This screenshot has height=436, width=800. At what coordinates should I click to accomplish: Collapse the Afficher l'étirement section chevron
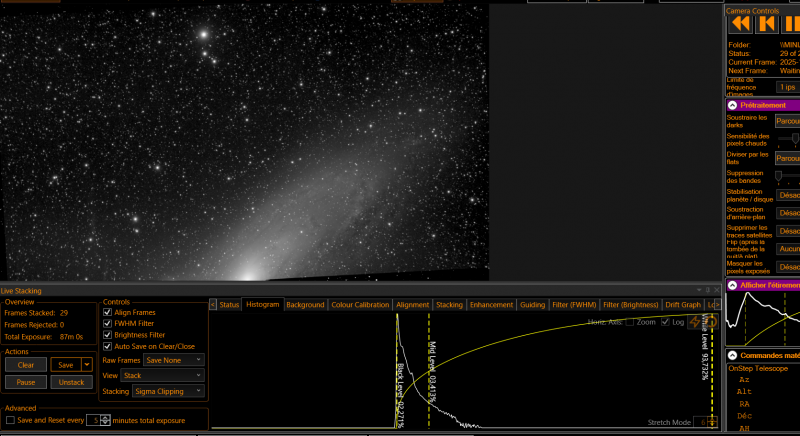point(733,285)
